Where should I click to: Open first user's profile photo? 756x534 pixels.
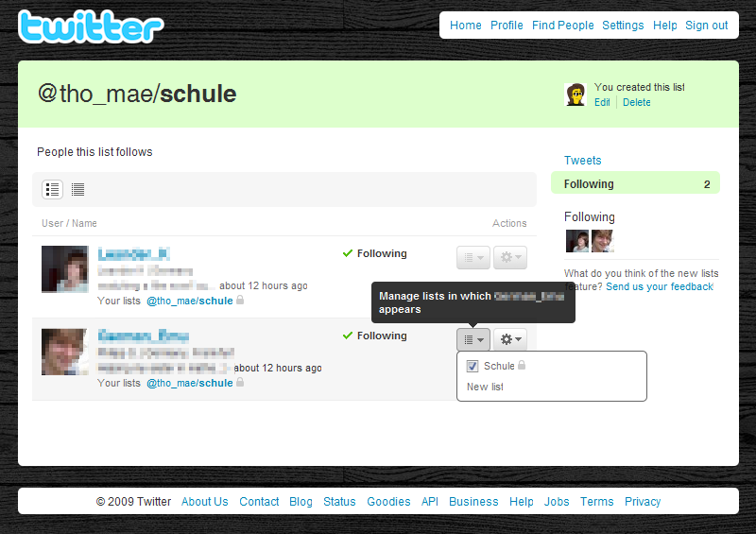pos(65,269)
